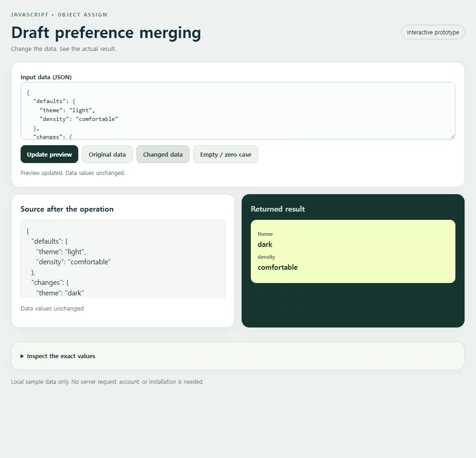476x458 pixels.
Task: Grab the textarea resize handle corner
Action: 452,136
